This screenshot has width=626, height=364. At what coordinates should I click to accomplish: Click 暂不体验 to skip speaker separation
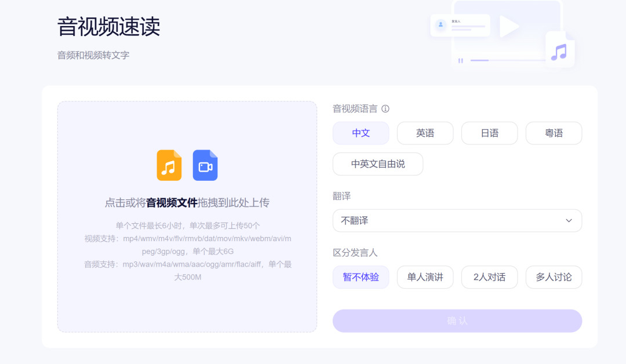tap(361, 277)
